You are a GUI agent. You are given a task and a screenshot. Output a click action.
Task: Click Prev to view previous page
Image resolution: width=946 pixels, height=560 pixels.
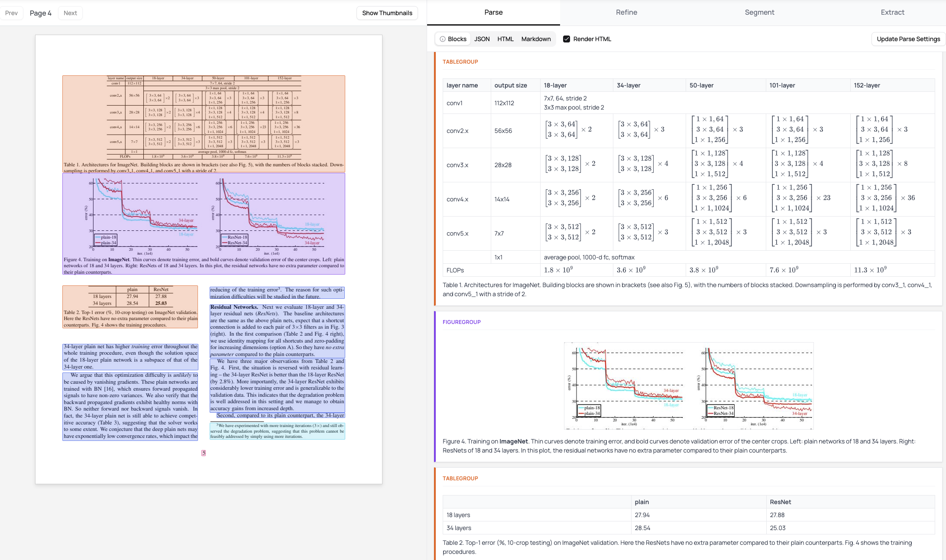pos(12,13)
